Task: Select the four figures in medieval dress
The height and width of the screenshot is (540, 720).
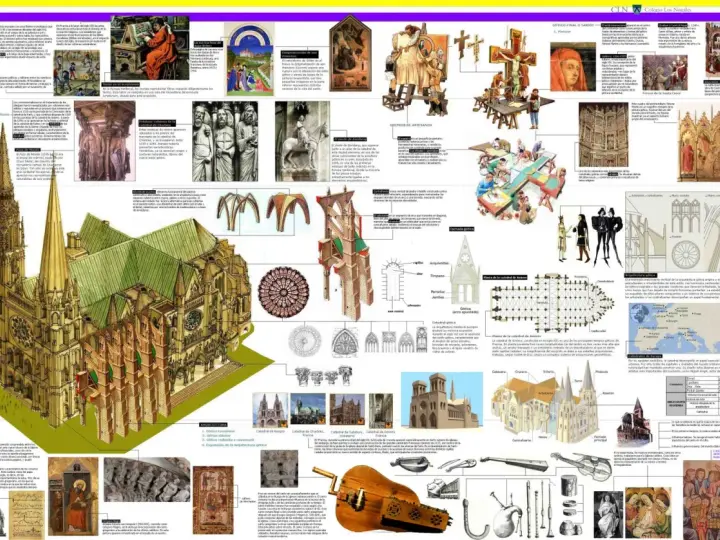Action: point(590,235)
